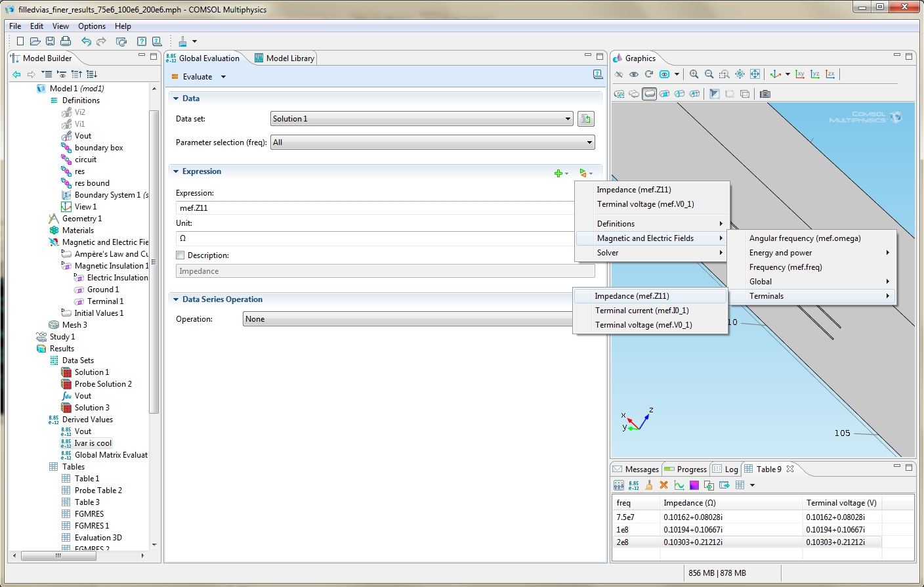Collapse the Expression section

pyautogui.click(x=176, y=171)
